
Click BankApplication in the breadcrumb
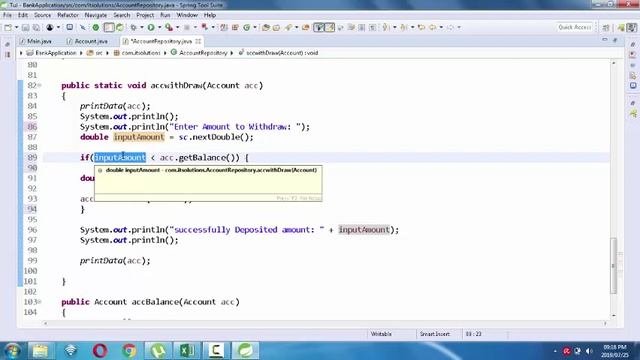(x=56, y=53)
